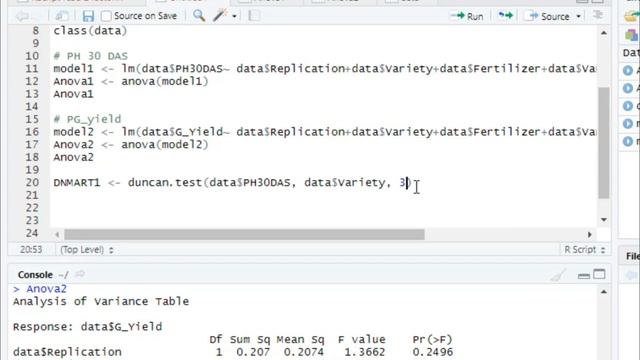
Task: View the console's current working directory arrow
Action: [x=80, y=274]
